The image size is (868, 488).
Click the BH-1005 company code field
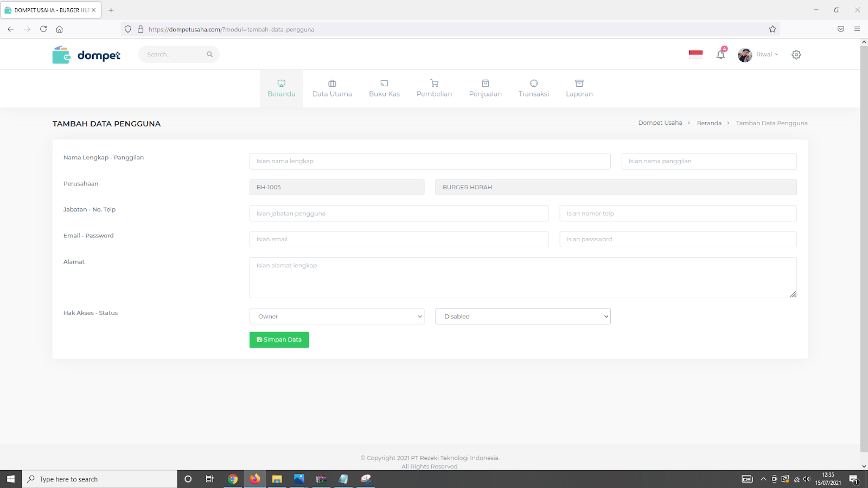[337, 187]
